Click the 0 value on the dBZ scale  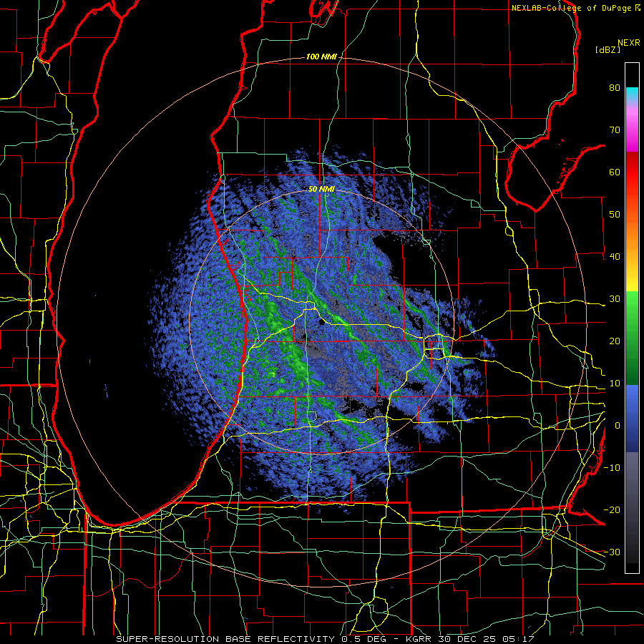click(x=618, y=426)
